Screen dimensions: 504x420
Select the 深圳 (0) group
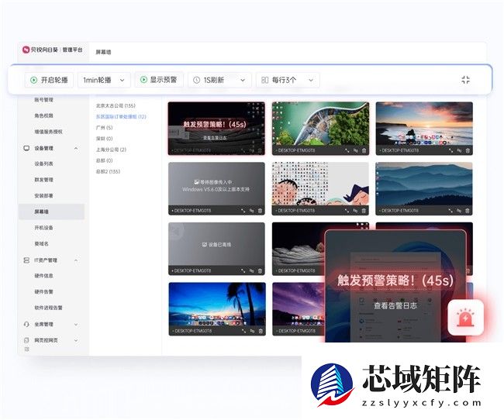point(104,139)
